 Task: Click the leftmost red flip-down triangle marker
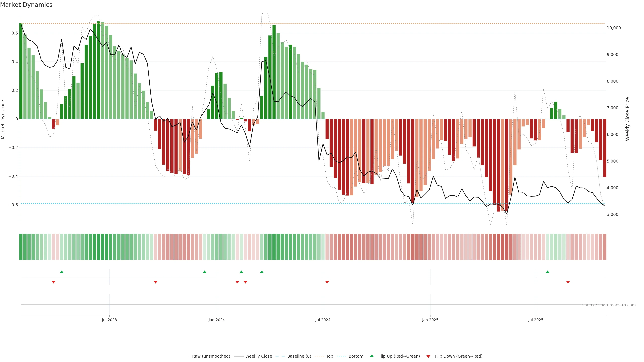coord(53,282)
